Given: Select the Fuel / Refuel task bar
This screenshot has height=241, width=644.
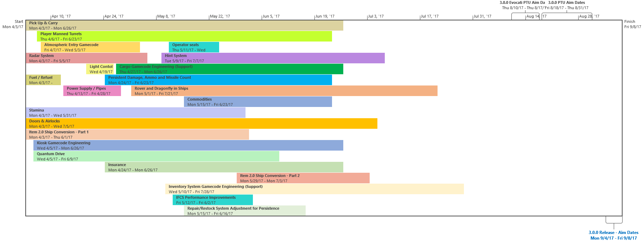Looking at the screenshot, I should [x=43, y=80].
